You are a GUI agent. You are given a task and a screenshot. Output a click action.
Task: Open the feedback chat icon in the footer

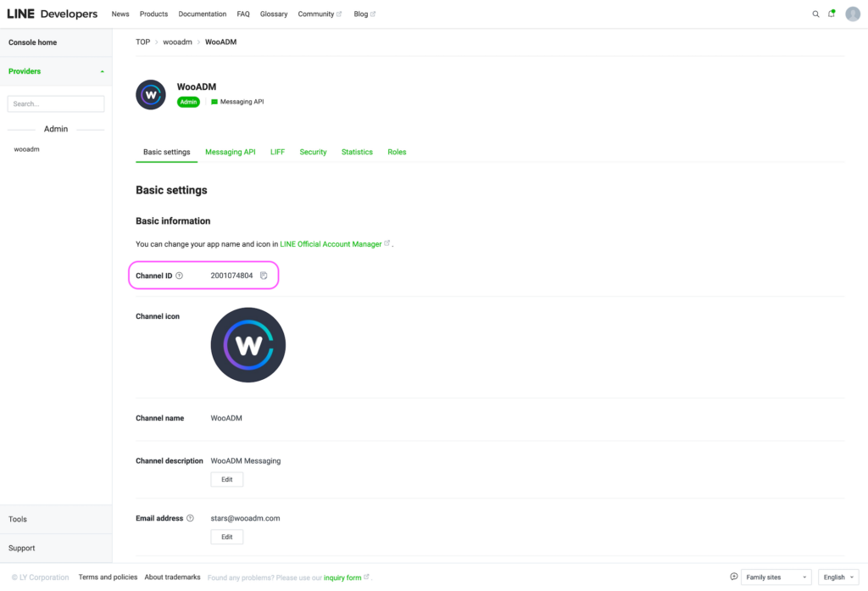pos(733,577)
